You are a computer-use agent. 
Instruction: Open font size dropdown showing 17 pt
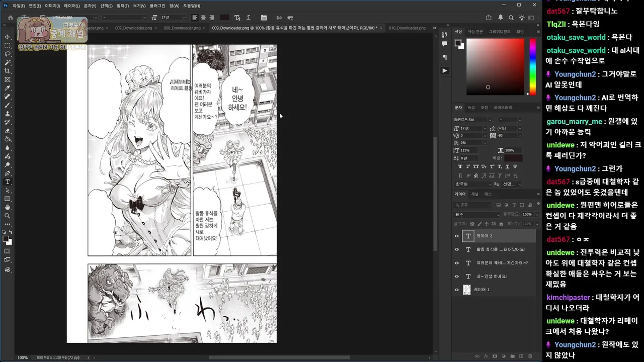pyautogui.click(x=485, y=129)
